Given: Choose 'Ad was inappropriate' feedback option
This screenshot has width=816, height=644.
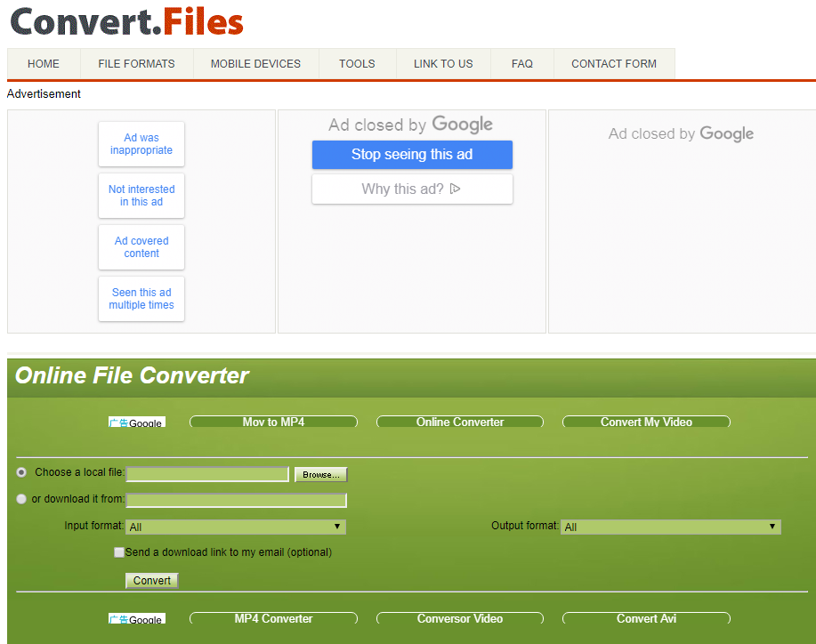Looking at the screenshot, I should (x=141, y=144).
